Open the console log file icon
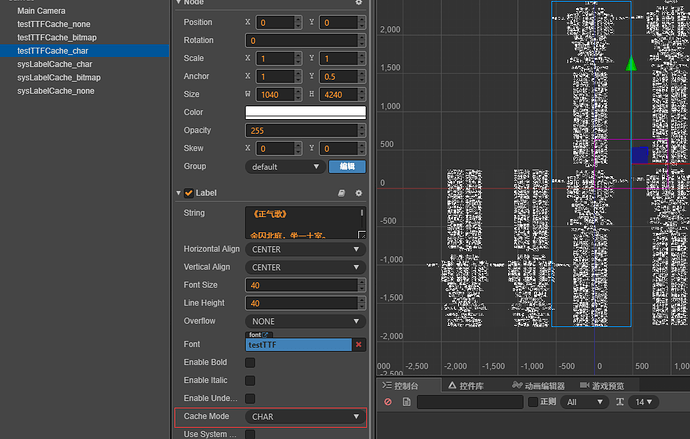Screen dimensions: 690x439 (x=406, y=402)
